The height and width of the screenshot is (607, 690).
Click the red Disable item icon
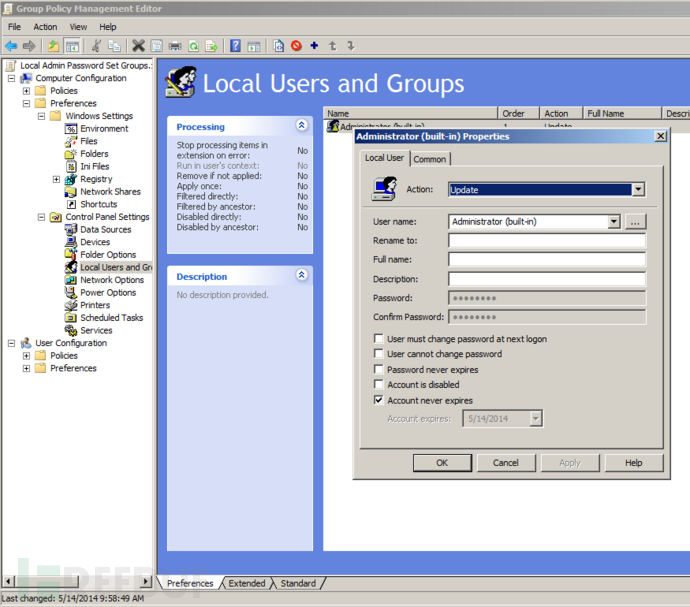[296, 45]
